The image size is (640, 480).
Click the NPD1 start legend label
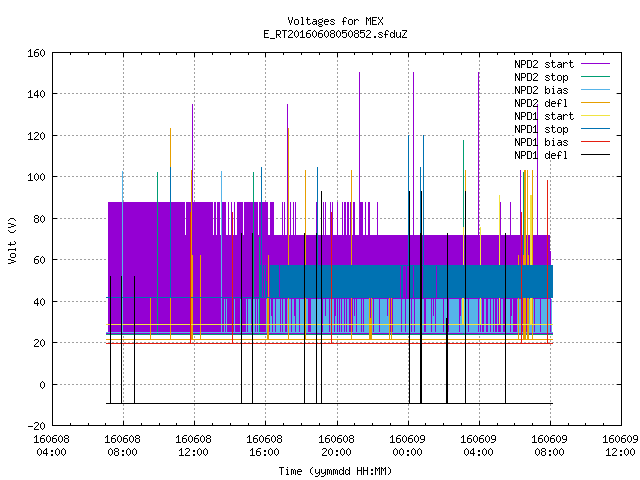tap(544, 116)
